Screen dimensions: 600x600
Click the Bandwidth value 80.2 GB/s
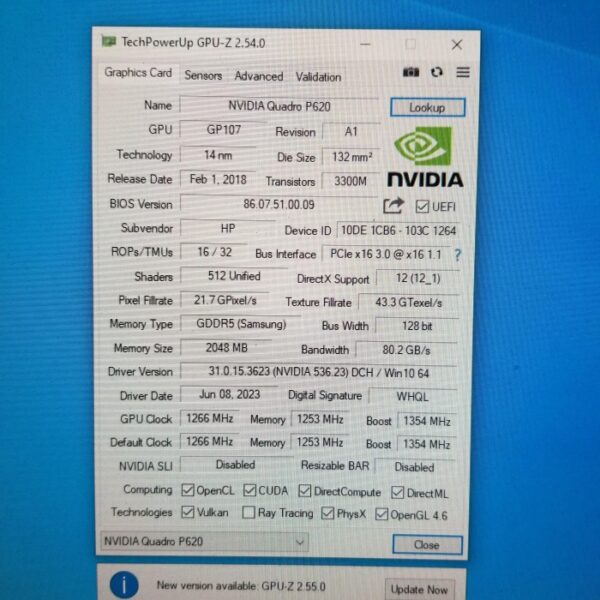click(x=406, y=350)
